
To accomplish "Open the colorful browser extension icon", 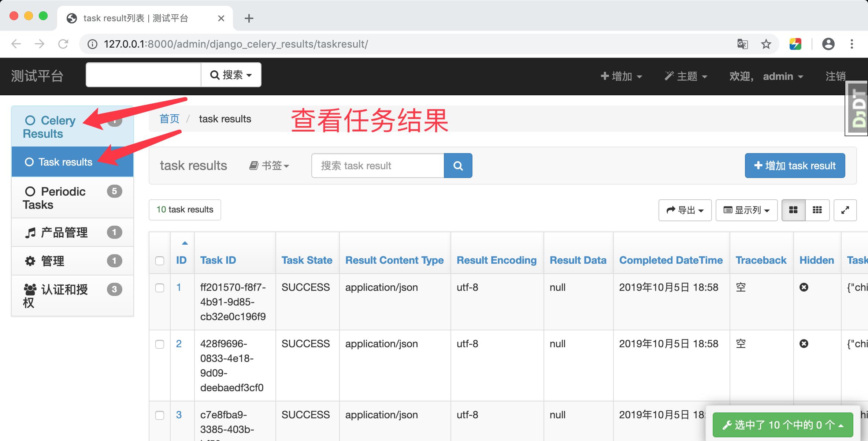I will (795, 44).
